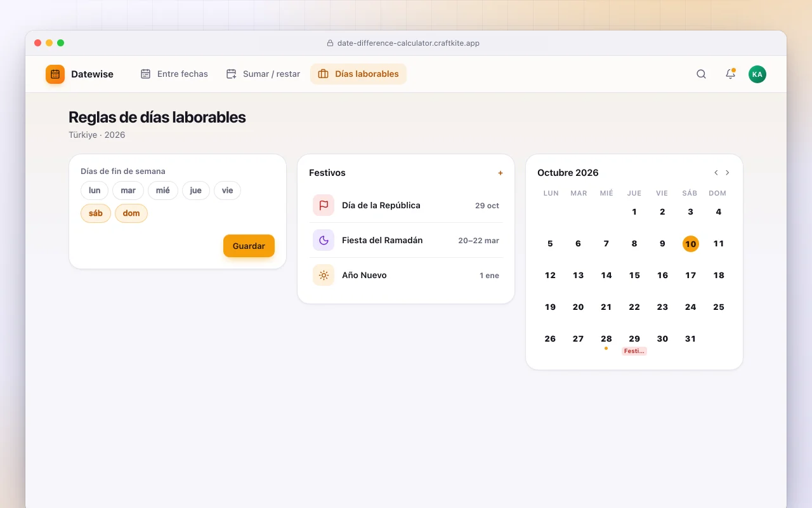This screenshot has width=812, height=508.
Task: Open the Fiesta del Ramadán holiday row
Action: click(406, 240)
